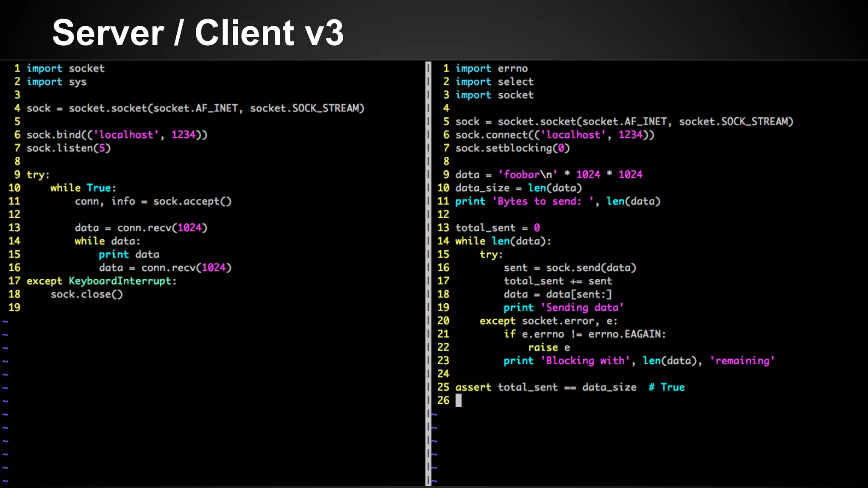Click line number 24 in client pane
This screenshot has height=488, width=868.
coord(443,374)
